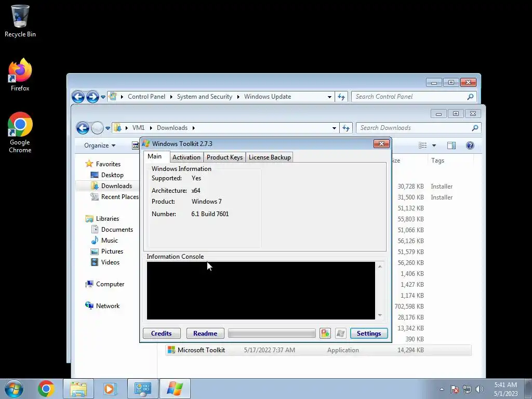532x399 pixels.
Task: Switch to the Activation tab
Action: tap(187, 157)
